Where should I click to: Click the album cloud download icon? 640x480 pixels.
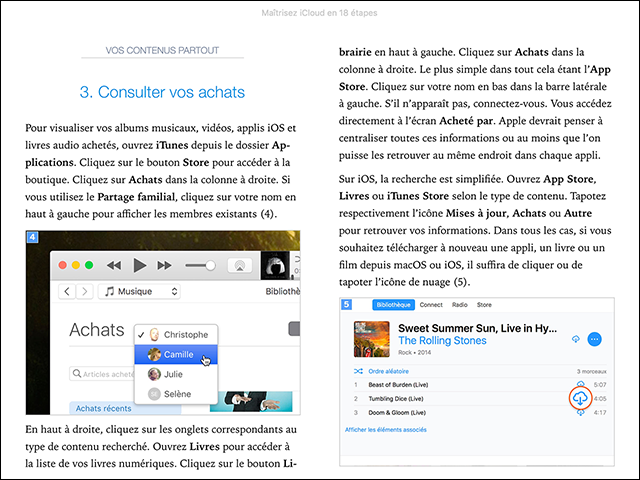pyautogui.click(x=576, y=339)
